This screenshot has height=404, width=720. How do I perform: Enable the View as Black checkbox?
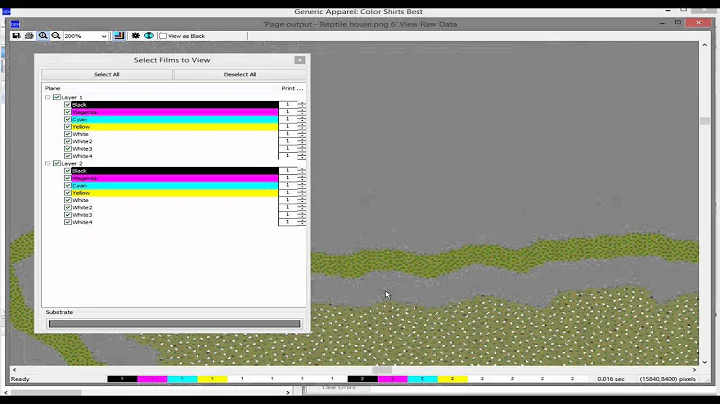tap(163, 36)
